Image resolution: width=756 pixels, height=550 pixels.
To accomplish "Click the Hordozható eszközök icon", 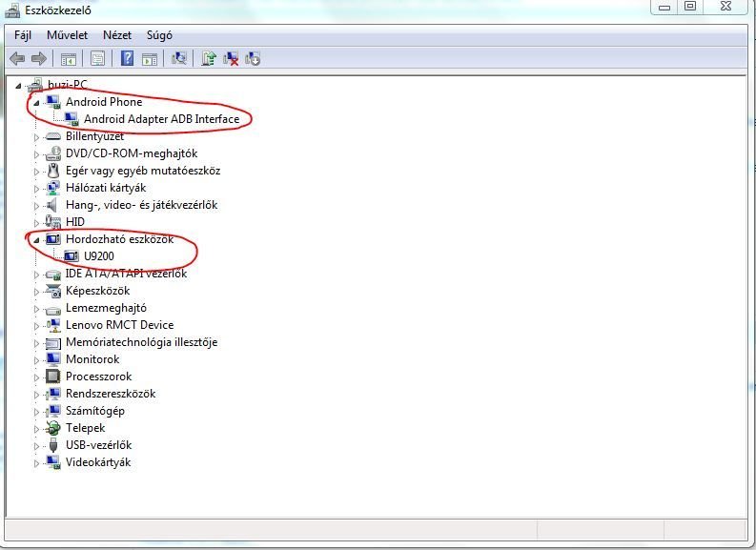I will click(53, 239).
